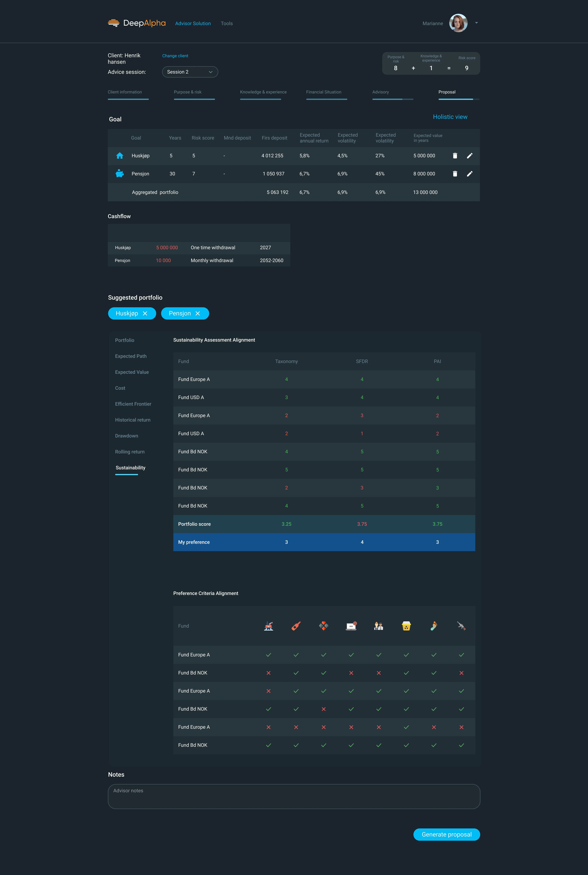Image resolution: width=588 pixels, height=875 pixels.
Task: Click the Monthly withdrawal text
Action: (212, 261)
